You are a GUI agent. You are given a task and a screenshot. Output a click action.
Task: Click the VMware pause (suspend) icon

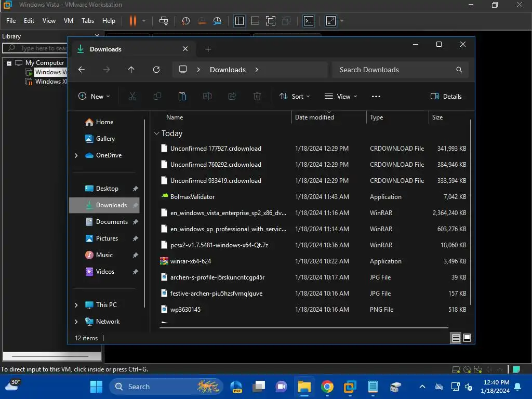133,21
